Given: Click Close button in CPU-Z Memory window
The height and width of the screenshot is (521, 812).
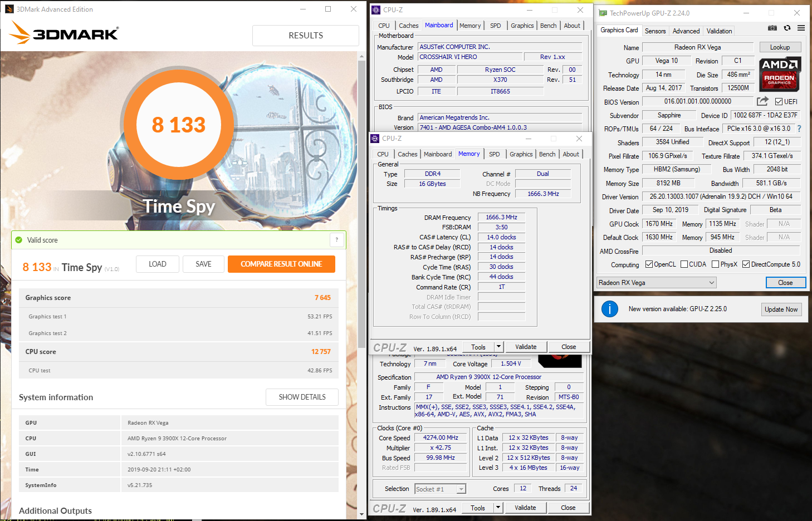Looking at the screenshot, I should pyautogui.click(x=569, y=347).
